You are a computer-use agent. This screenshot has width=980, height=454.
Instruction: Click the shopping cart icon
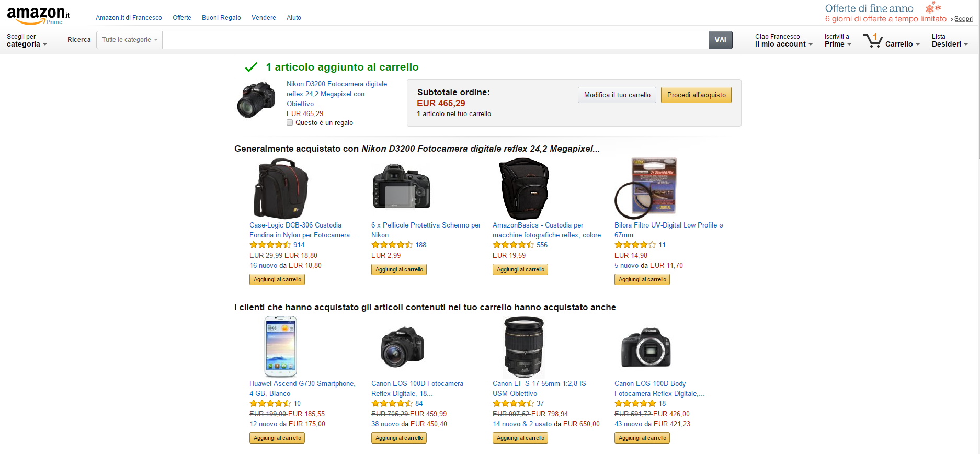(x=873, y=41)
